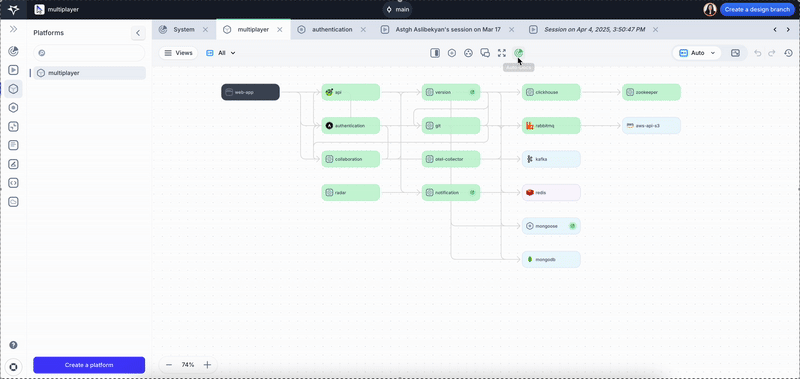Open the components hexagon icon in sidebar
Image resolution: width=800 pixels, height=379 pixels.
tap(14, 108)
